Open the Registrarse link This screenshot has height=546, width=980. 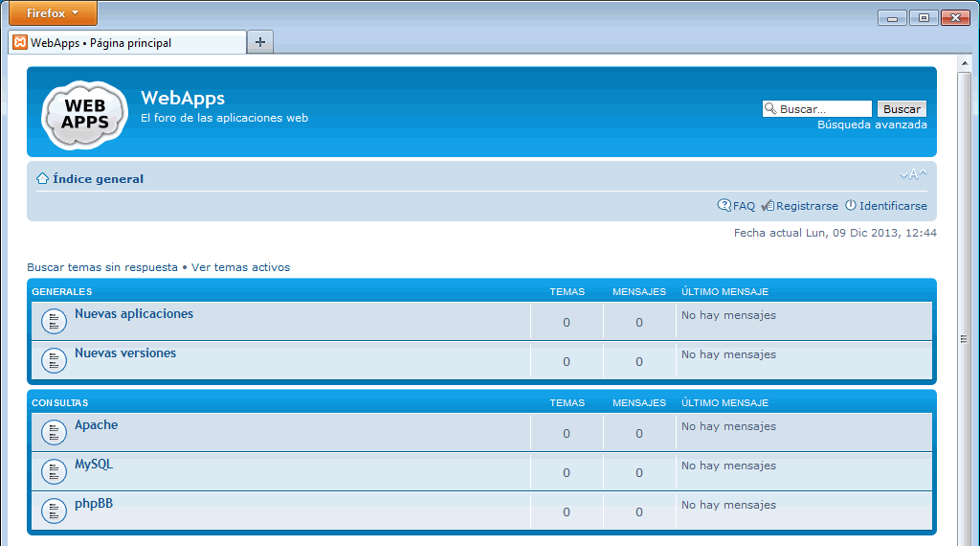point(807,206)
